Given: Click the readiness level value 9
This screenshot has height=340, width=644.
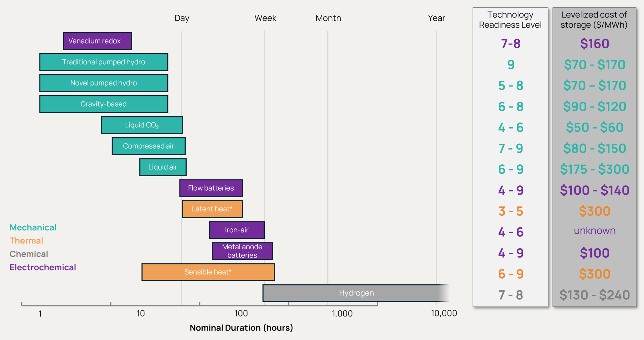Looking at the screenshot, I should coord(511,65).
